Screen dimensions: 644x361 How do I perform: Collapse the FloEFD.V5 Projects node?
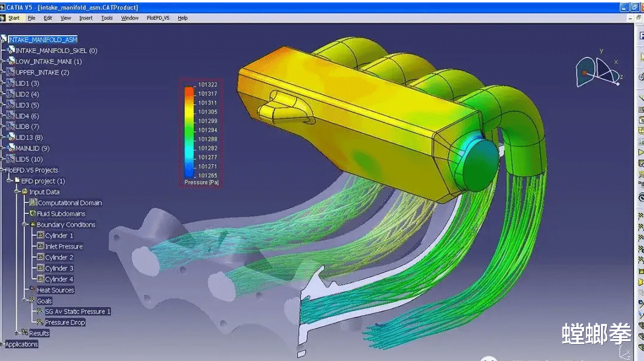[x=2, y=170]
